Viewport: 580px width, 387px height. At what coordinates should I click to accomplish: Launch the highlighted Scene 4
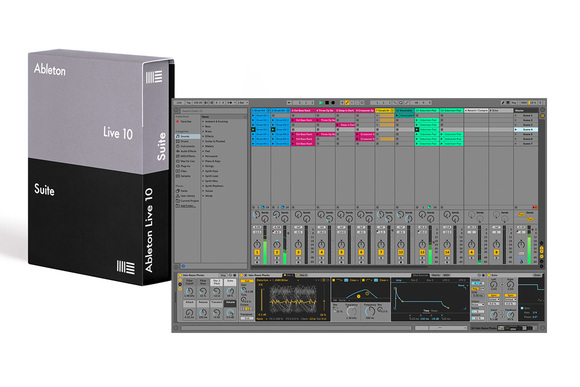526,129
